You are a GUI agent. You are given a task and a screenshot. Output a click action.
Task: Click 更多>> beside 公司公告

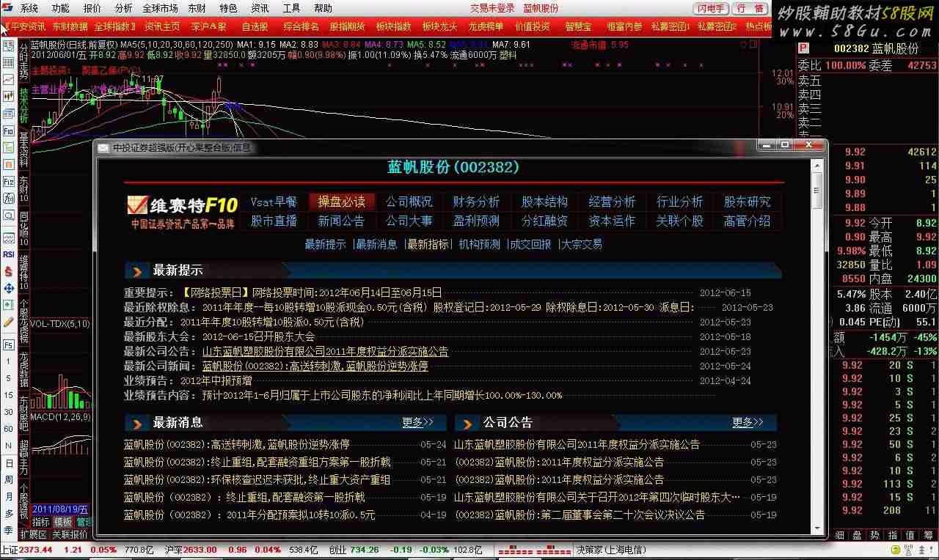click(748, 423)
